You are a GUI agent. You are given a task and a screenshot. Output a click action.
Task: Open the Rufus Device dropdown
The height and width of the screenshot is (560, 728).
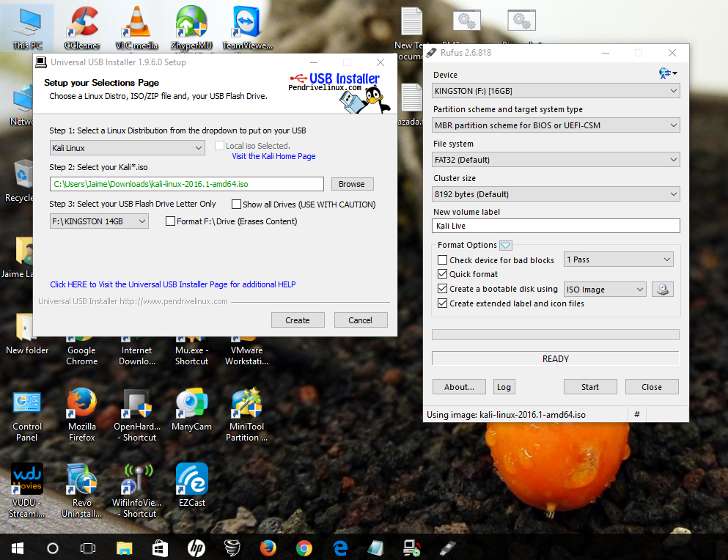click(556, 91)
